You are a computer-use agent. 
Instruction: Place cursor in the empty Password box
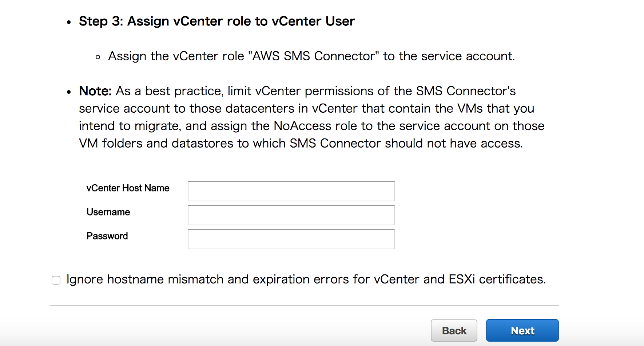pyautogui.click(x=290, y=239)
